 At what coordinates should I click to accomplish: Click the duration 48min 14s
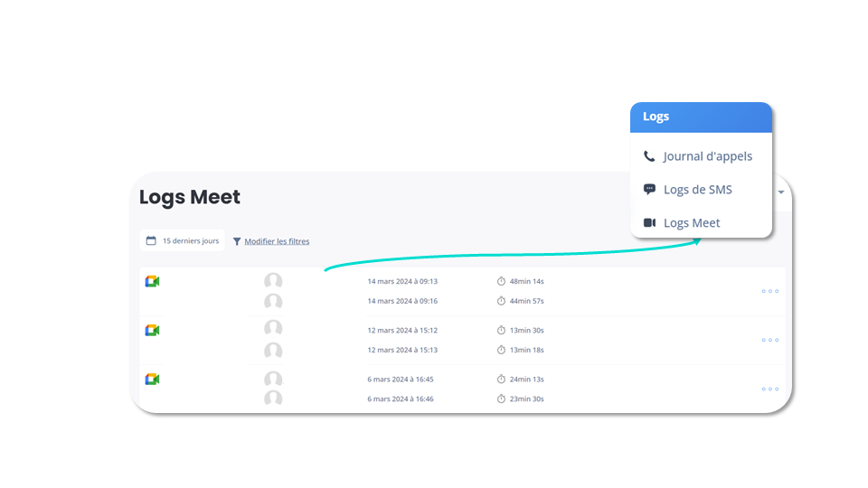pos(526,282)
